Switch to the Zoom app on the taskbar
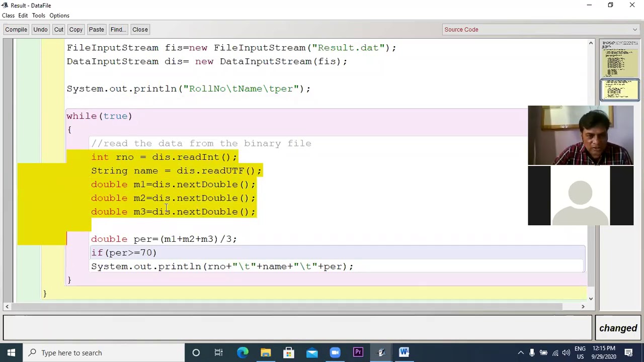Viewport: 644px width, 362px height. coord(335,352)
